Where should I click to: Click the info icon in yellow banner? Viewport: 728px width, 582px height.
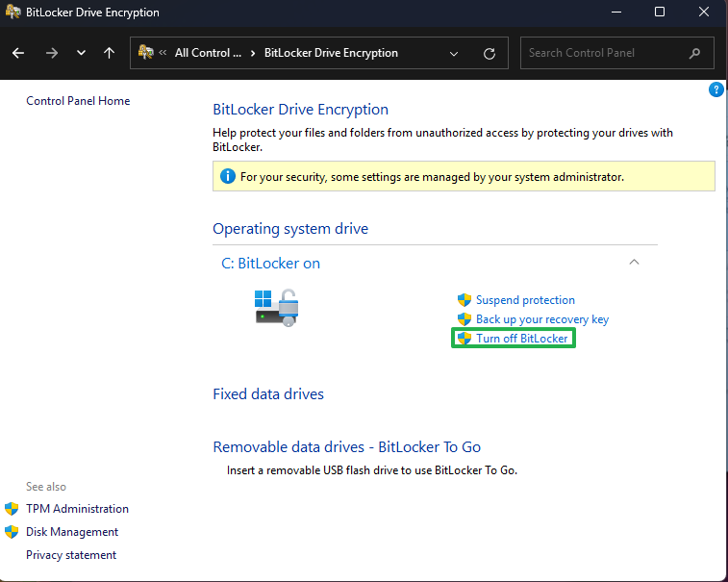228,176
